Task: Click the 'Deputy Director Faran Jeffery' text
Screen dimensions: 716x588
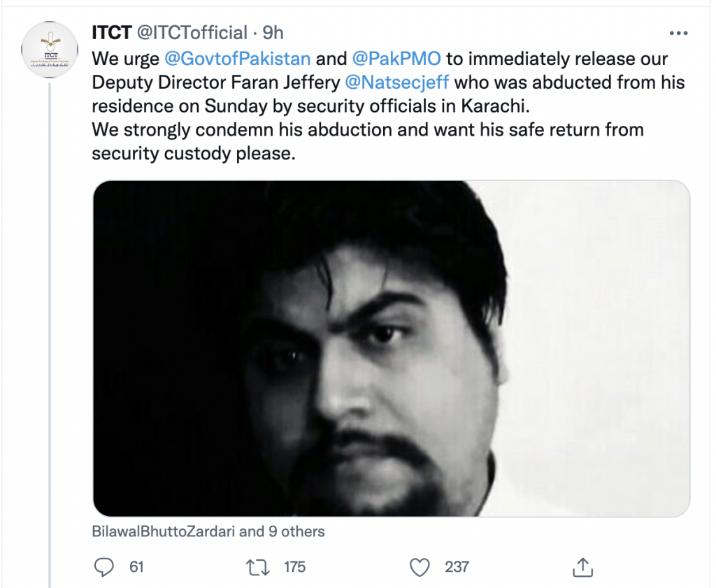Action: pyautogui.click(x=216, y=82)
